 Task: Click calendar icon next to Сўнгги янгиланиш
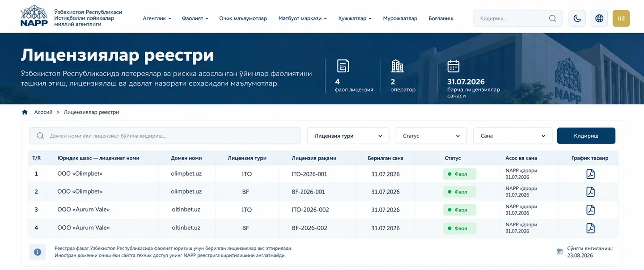tap(559, 252)
